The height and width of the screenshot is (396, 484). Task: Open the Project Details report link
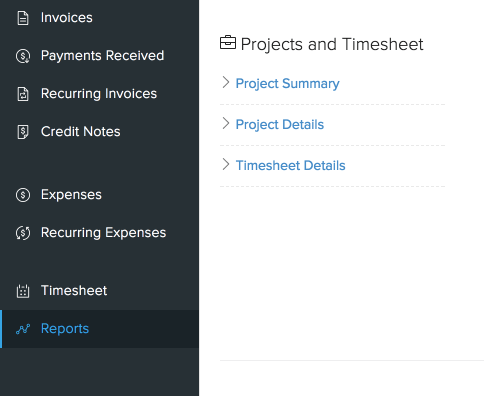pyautogui.click(x=280, y=125)
